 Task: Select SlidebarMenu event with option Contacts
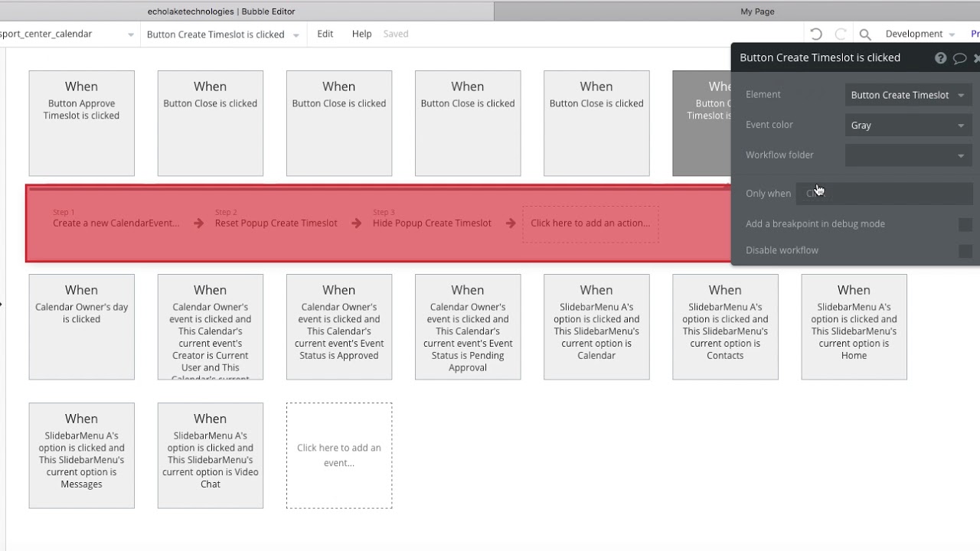tap(725, 327)
